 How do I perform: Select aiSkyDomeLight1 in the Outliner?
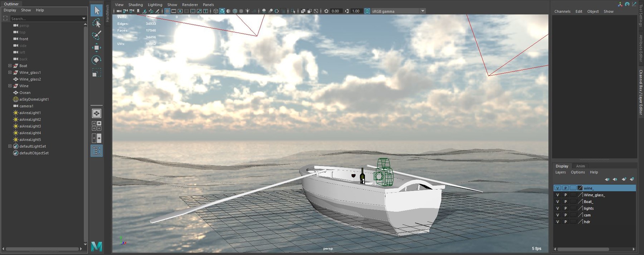tap(34, 99)
